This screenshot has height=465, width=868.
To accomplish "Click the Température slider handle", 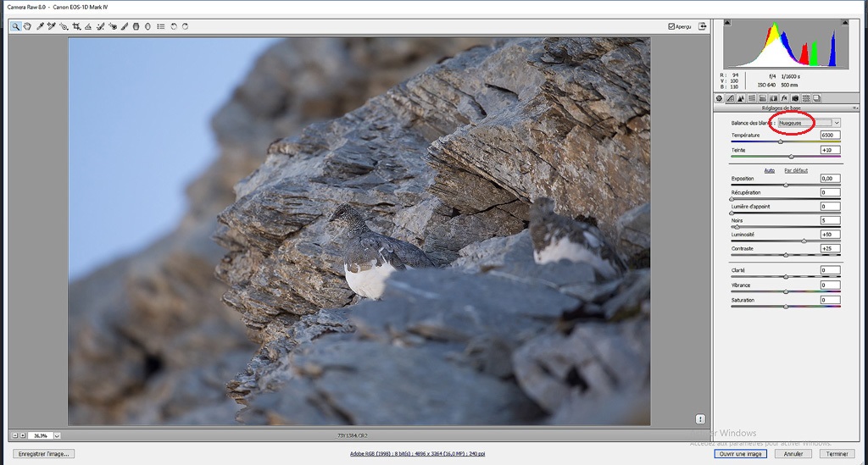I will (781, 141).
